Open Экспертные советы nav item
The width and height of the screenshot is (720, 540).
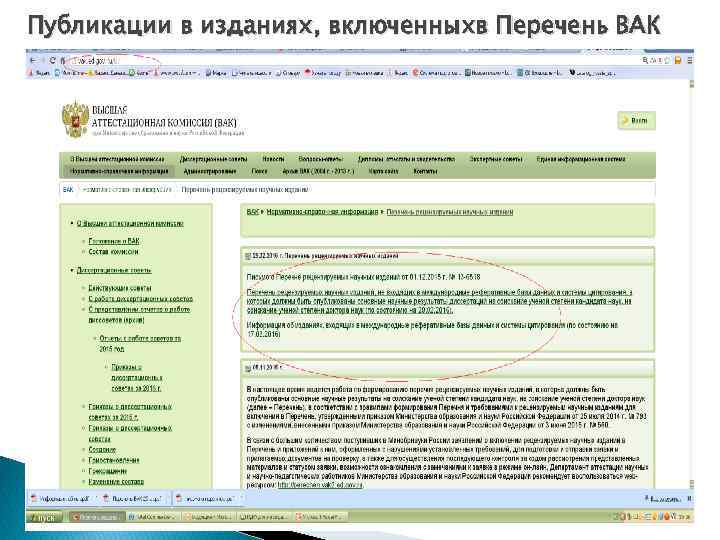pyautogui.click(x=496, y=159)
